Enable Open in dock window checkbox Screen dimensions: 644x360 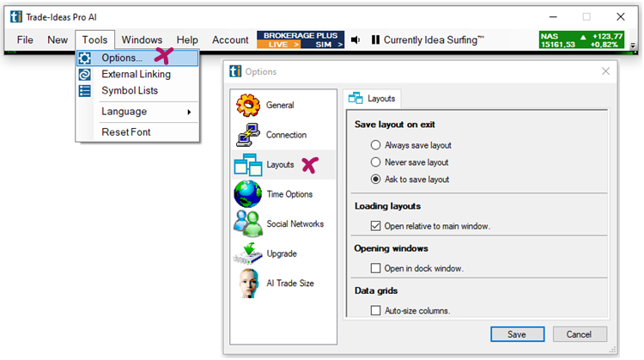click(x=375, y=268)
